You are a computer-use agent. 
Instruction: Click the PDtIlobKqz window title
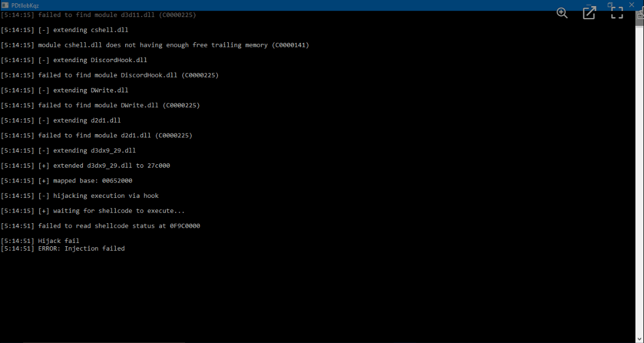point(25,5)
